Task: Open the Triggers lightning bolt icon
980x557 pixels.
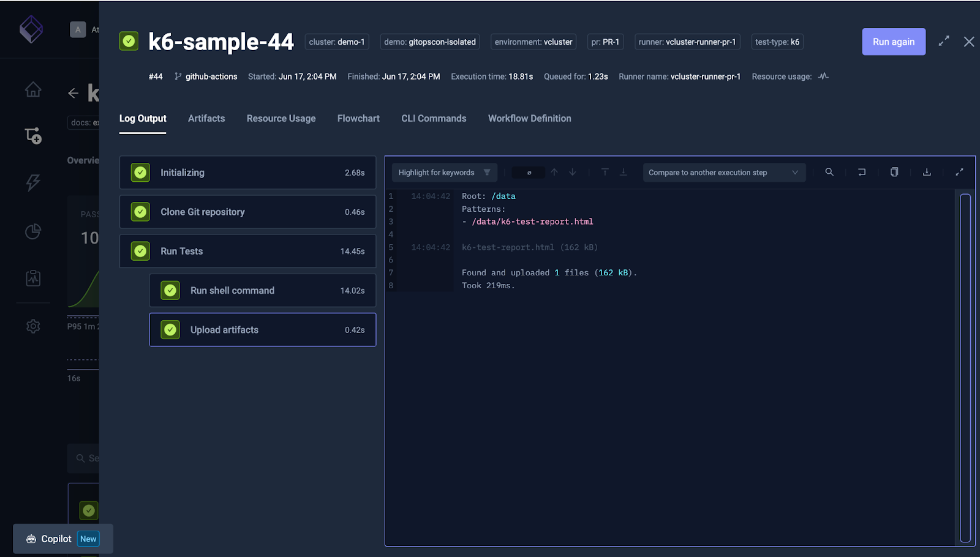Action: pos(33,182)
